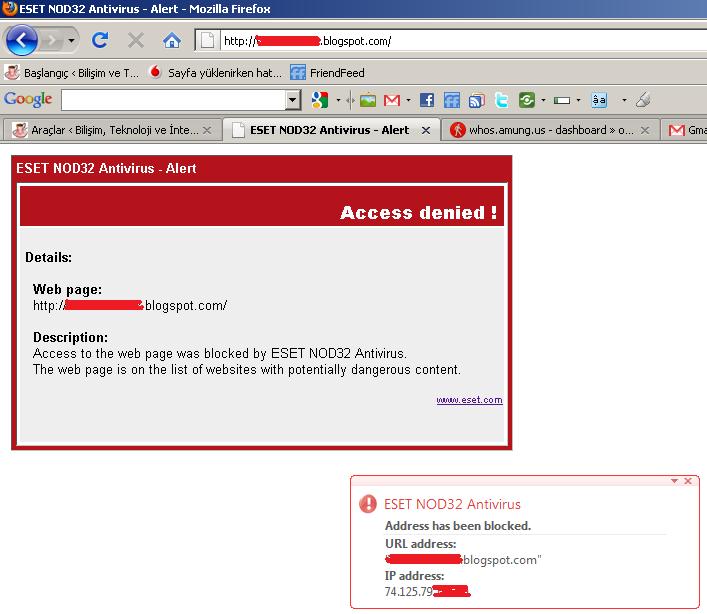The height and width of the screenshot is (614, 707).
Task: Close the ESET NOD32 notification popup
Action: click(688, 481)
